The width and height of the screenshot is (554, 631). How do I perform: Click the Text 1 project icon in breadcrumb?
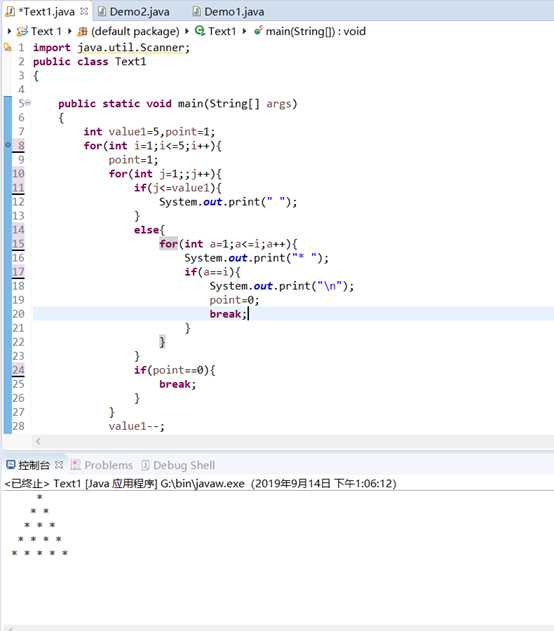click(22, 31)
